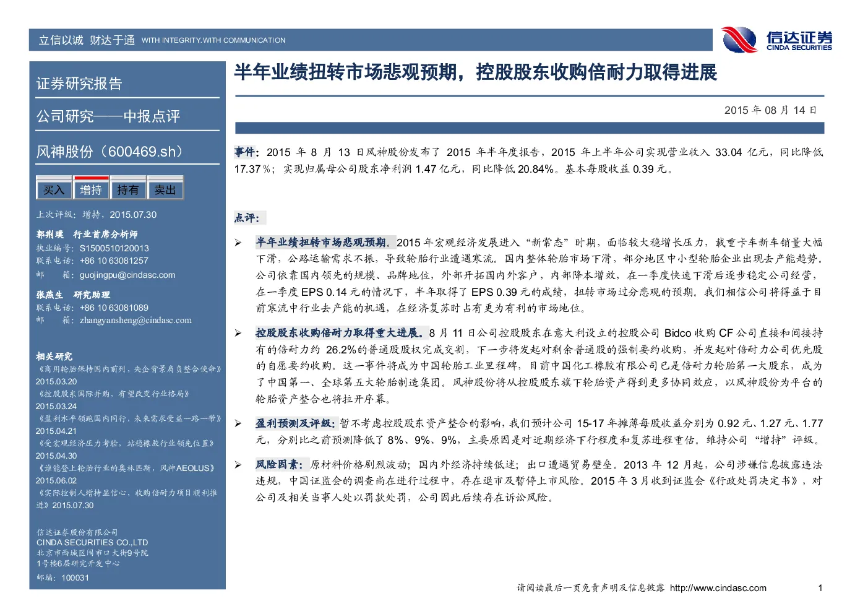The height and width of the screenshot is (614, 868).
Task: Click the 公司研究——中报点评 heading
Action: point(108,116)
